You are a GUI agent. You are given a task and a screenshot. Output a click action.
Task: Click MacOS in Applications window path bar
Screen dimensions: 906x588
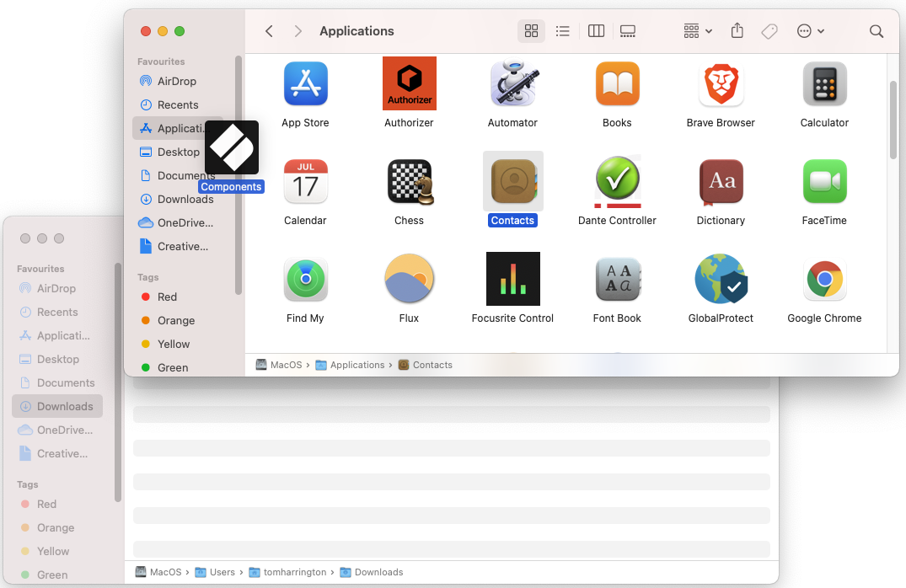(x=279, y=365)
